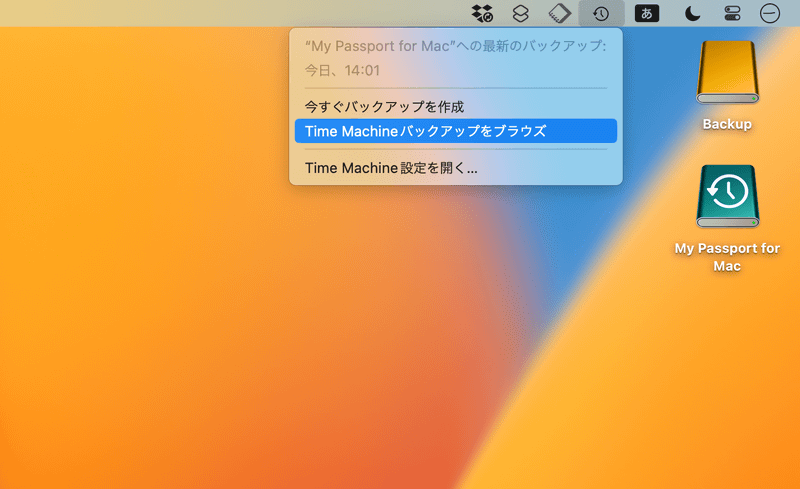800x489 pixels.
Task: Click the circled minus menu bar icon
Action: pyautogui.click(x=770, y=13)
